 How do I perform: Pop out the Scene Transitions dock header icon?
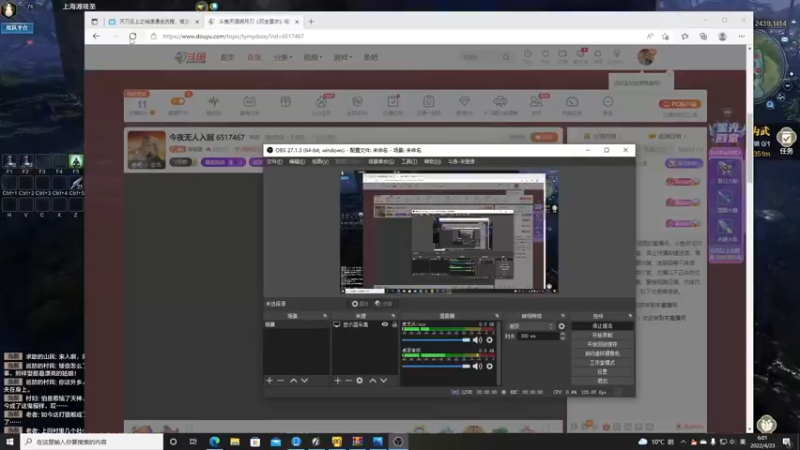pyautogui.click(x=563, y=316)
